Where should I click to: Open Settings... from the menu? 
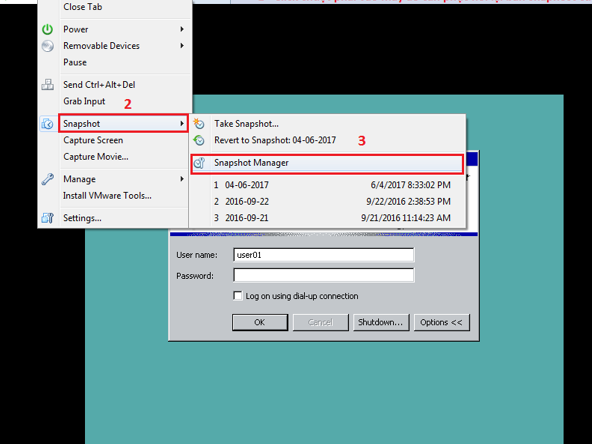[82, 218]
